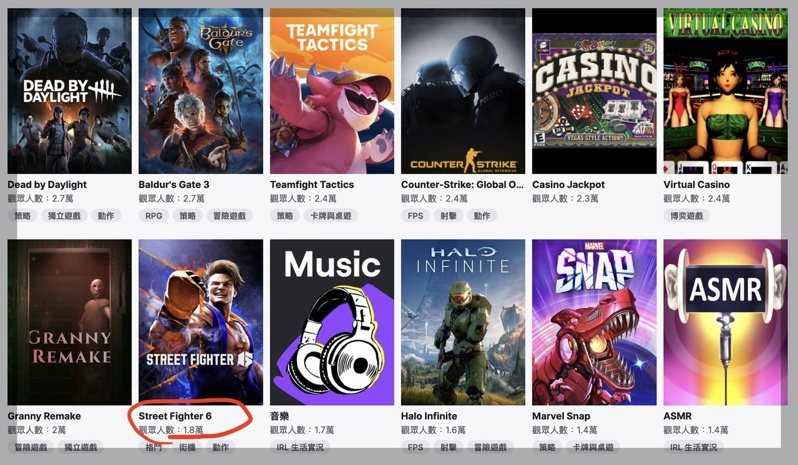Click the IRL 生活實況 tag under ASMR

(x=693, y=447)
